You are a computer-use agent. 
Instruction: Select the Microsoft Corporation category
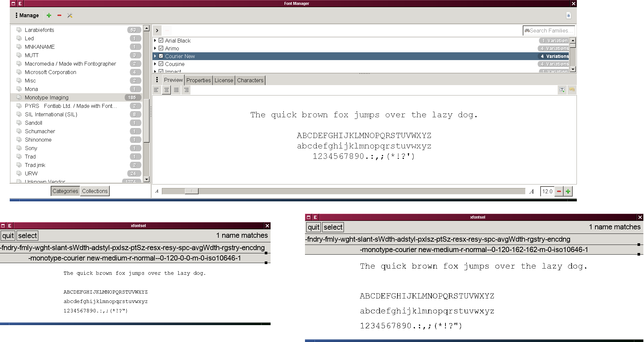coord(76,72)
